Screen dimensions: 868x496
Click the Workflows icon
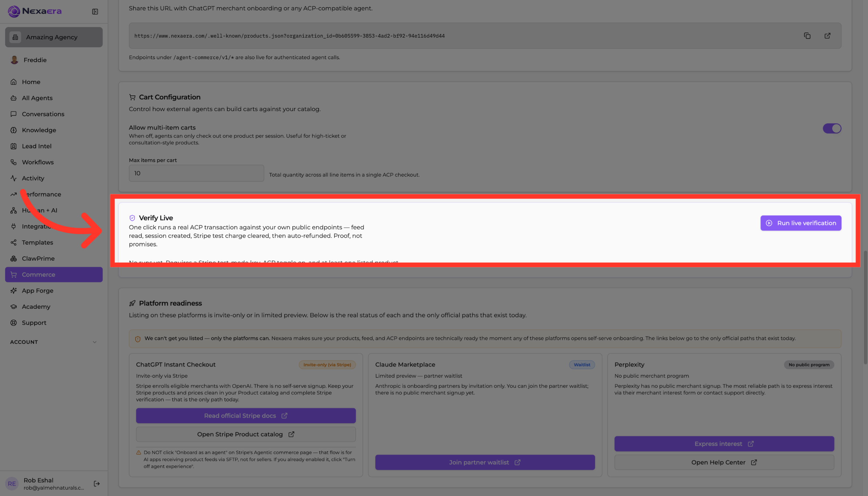[x=14, y=162]
